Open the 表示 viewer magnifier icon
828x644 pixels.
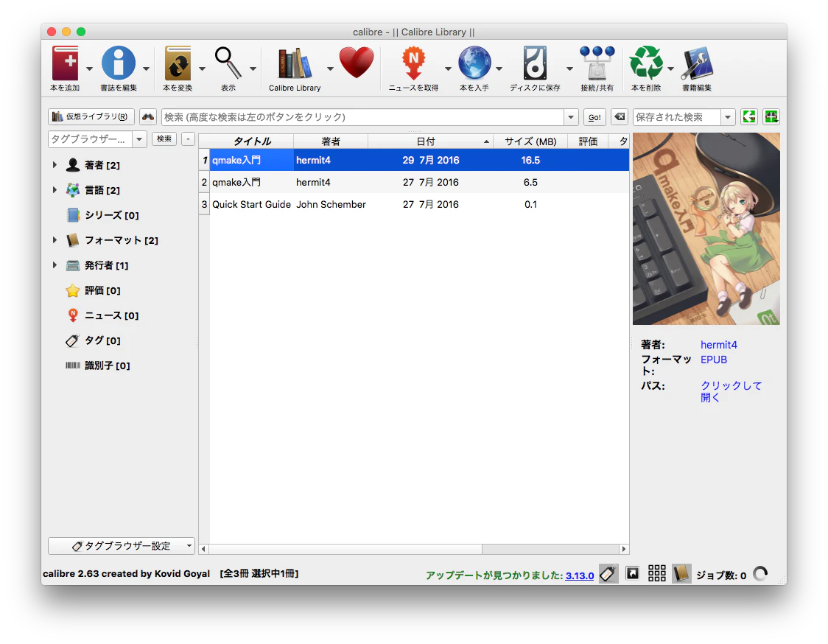click(228, 64)
